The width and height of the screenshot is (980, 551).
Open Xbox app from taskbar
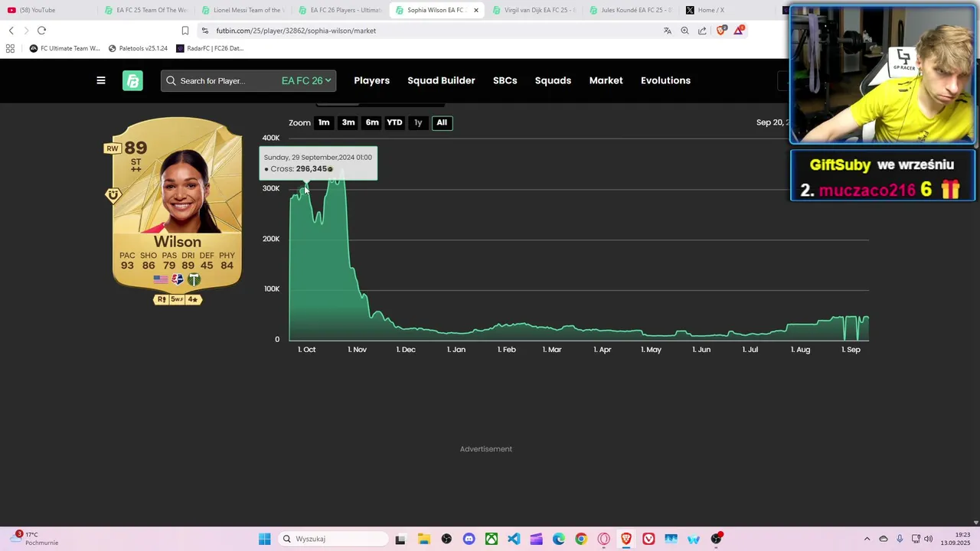[492, 539]
